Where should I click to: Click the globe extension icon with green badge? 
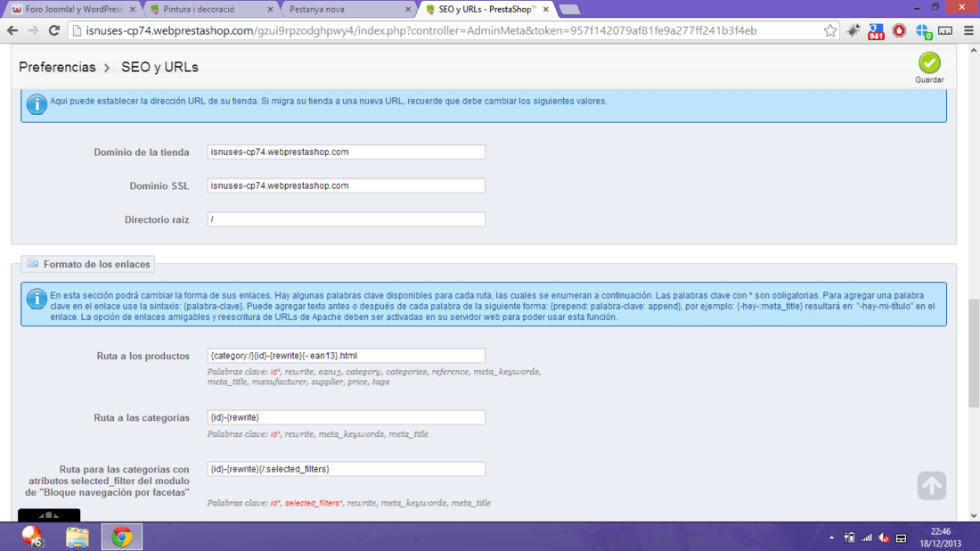click(x=923, y=30)
